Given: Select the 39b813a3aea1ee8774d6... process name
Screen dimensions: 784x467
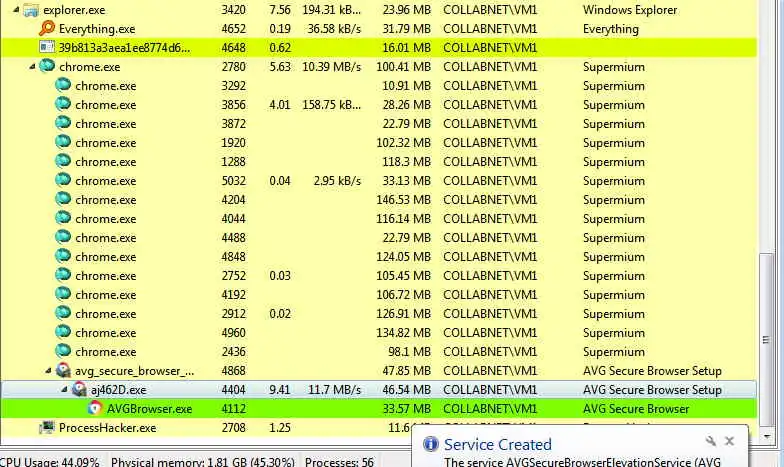Looking at the screenshot, I should 124,48.
